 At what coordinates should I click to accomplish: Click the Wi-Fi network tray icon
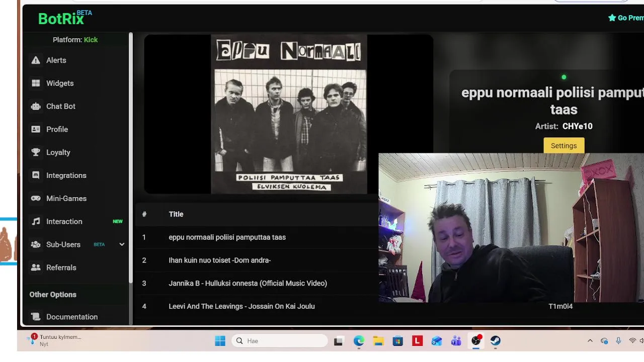click(632, 341)
